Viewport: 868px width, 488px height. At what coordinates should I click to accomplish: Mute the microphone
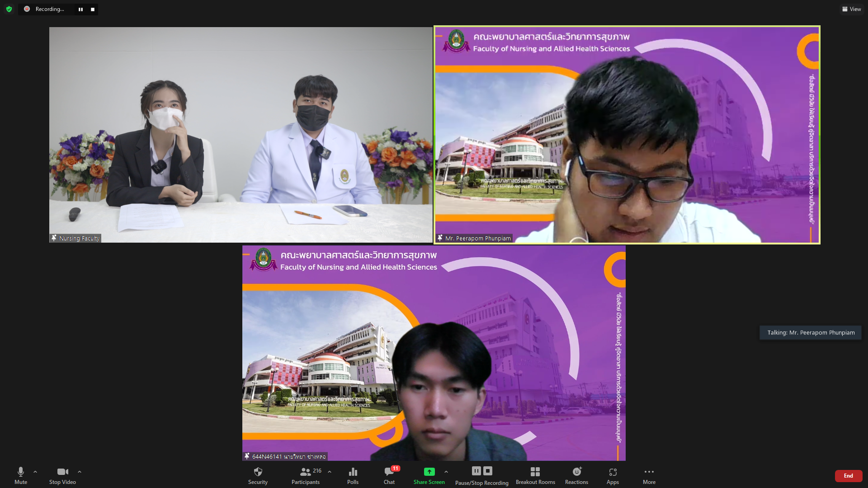point(21,475)
